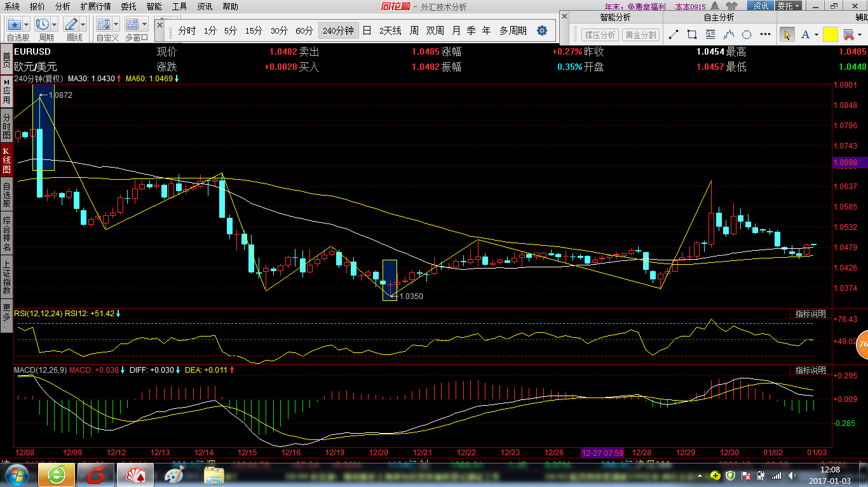The image size is (868, 487).
Task: Expand the delete drawings dropdown arrow
Action: click(858, 35)
